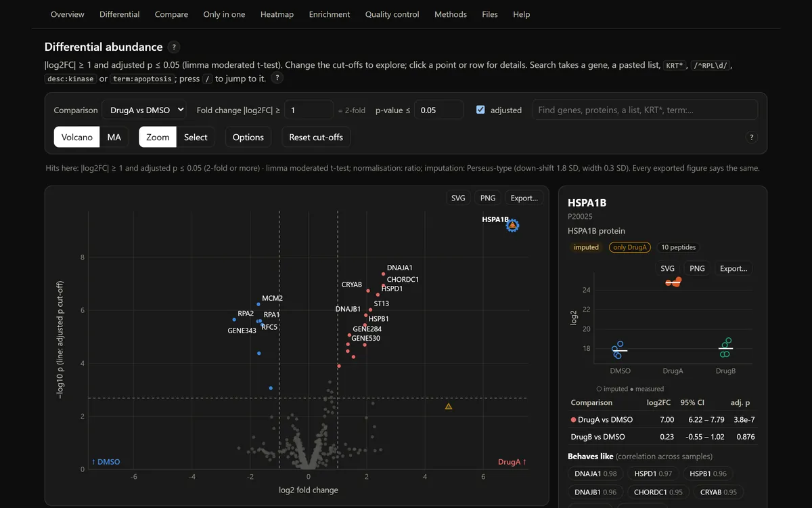Viewport: 812px width, 508px height.
Task: Open the Heatmap tab
Action: (277, 14)
